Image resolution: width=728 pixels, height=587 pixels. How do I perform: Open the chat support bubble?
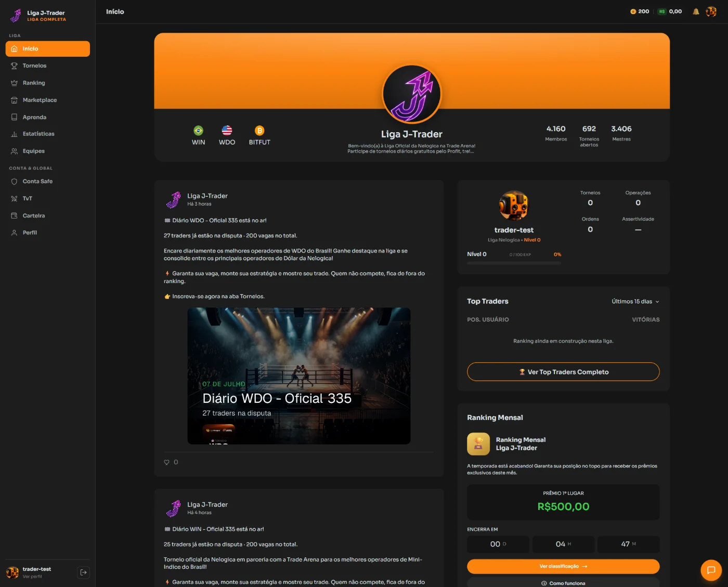(711, 570)
